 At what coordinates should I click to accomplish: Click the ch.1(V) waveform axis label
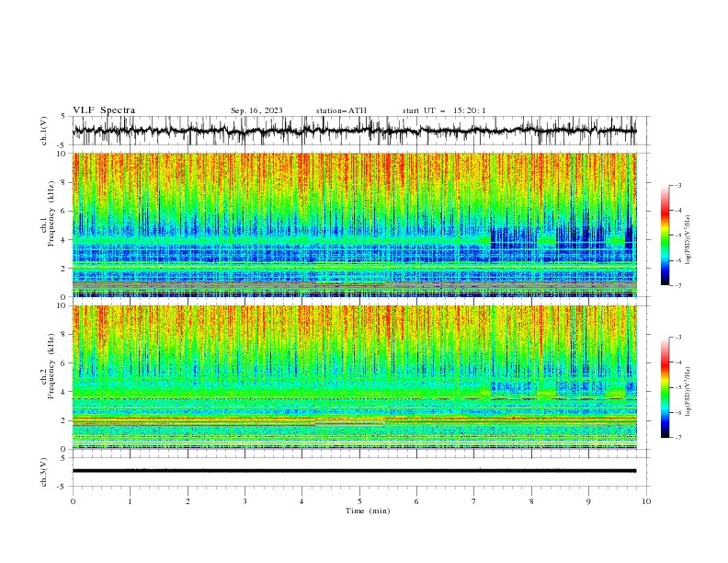point(44,131)
